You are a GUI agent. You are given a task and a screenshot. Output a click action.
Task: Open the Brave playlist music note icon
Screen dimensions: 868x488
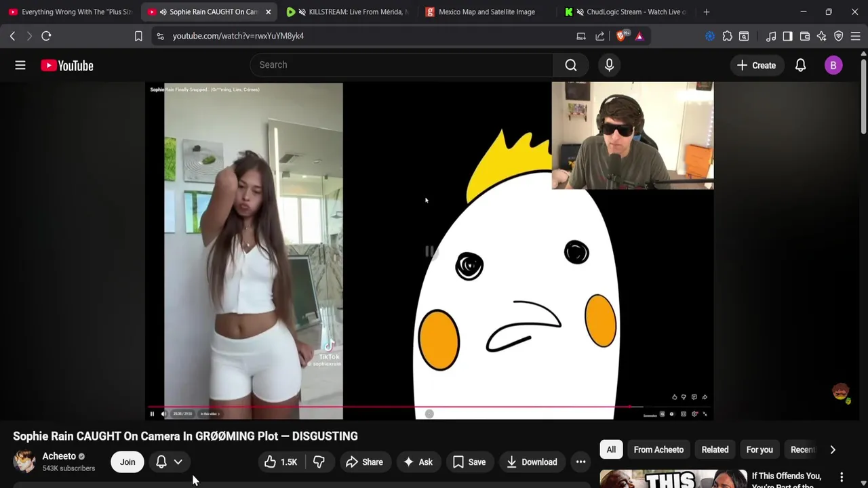click(x=771, y=36)
